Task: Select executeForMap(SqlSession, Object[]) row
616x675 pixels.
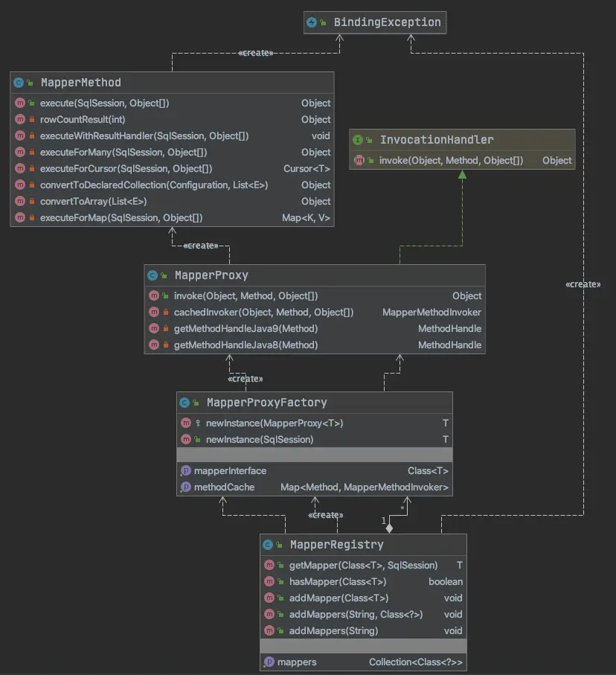Action: [172, 218]
